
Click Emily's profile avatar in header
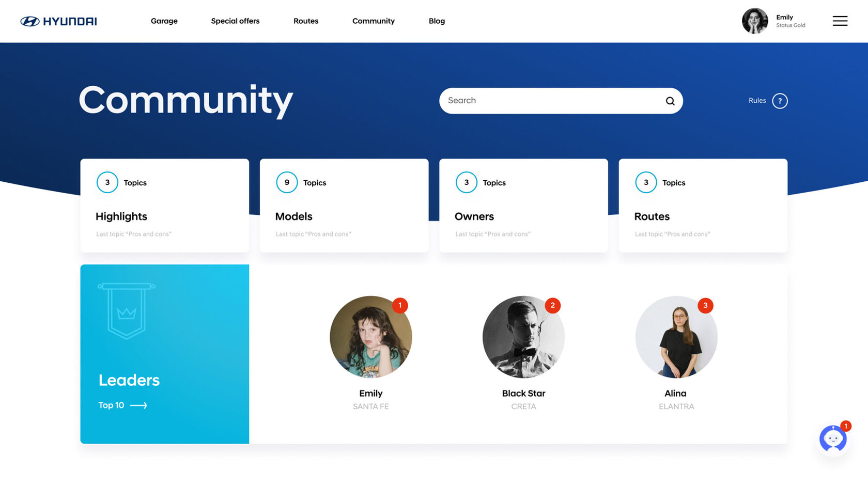coord(755,21)
